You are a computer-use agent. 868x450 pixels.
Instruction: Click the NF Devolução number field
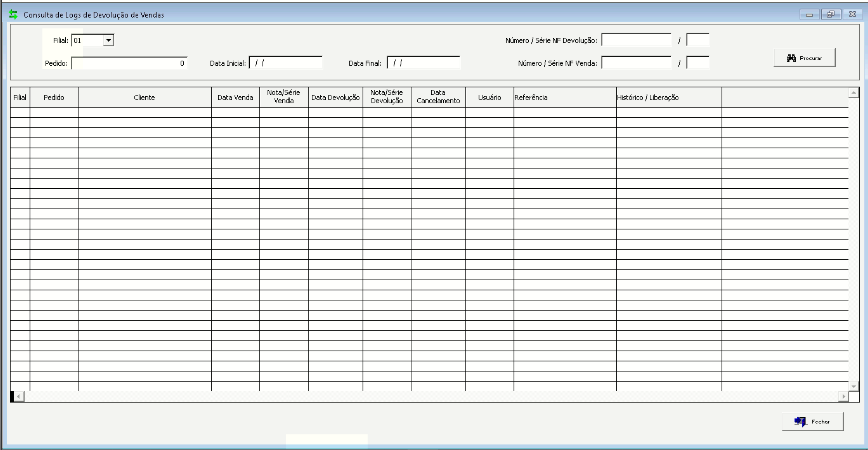point(636,40)
